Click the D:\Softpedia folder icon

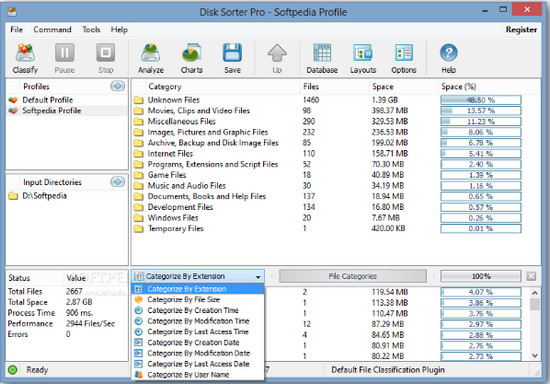(13, 196)
